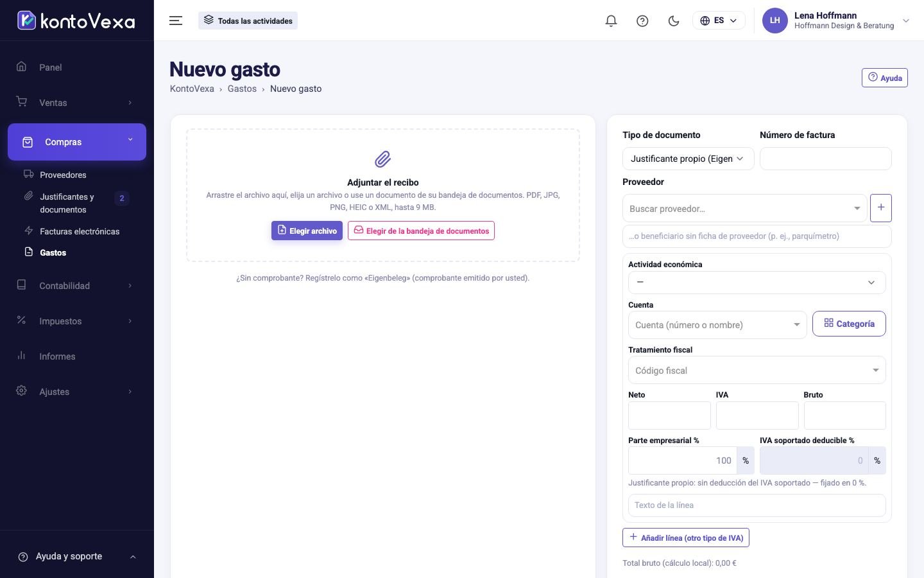Click KontoVexa breadcrumb link
The width and height of the screenshot is (924, 578).
click(192, 89)
